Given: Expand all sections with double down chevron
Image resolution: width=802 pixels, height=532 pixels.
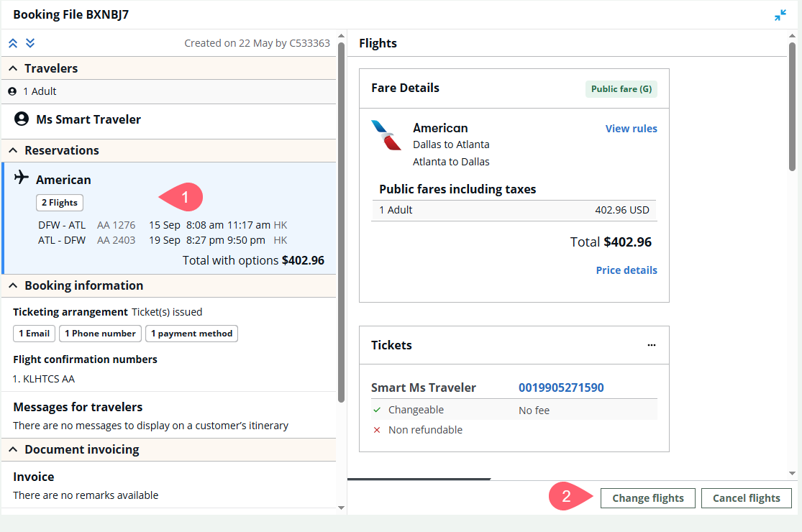Looking at the screenshot, I should 30,43.
